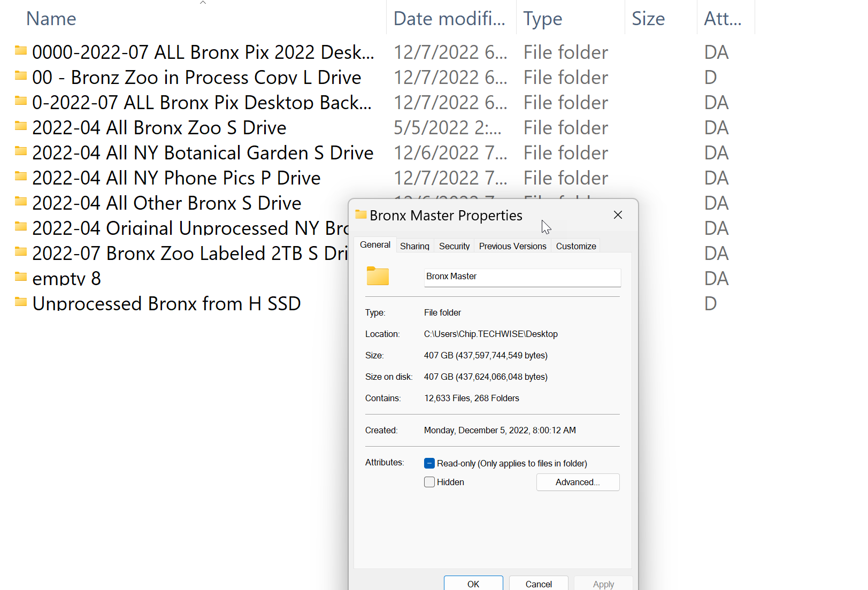Switch to Previous Versions tab

(512, 246)
